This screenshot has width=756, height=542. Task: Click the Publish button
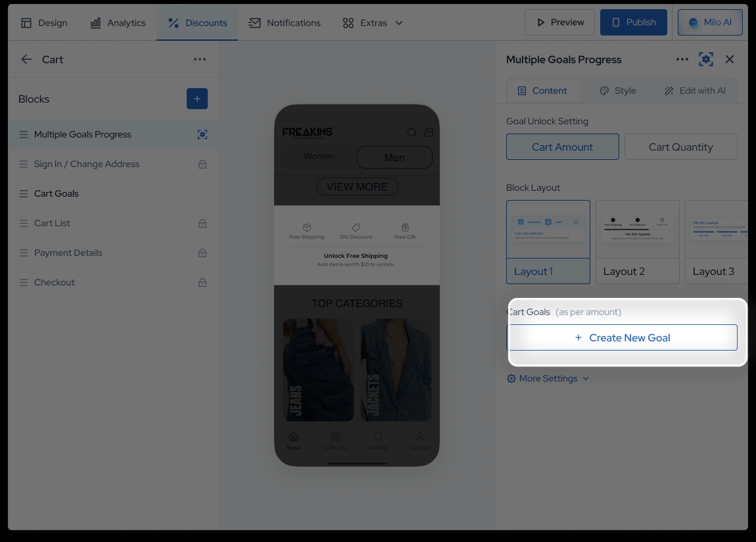pyautogui.click(x=634, y=22)
